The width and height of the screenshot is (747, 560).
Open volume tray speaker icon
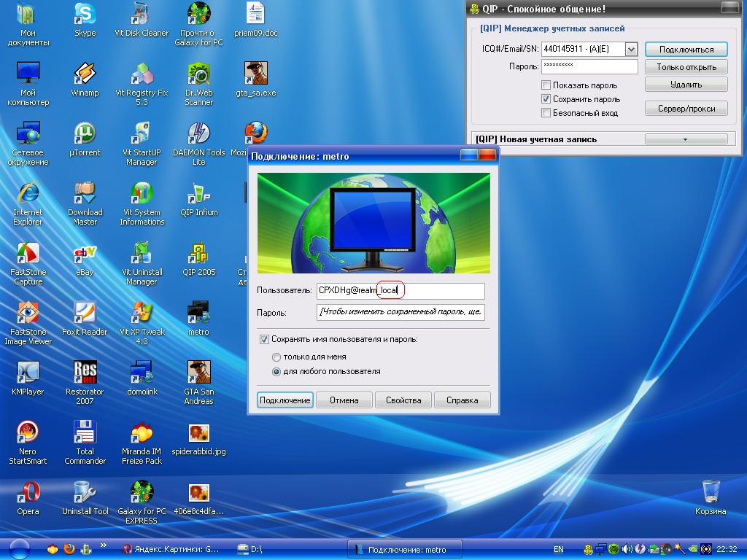pos(627,549)
